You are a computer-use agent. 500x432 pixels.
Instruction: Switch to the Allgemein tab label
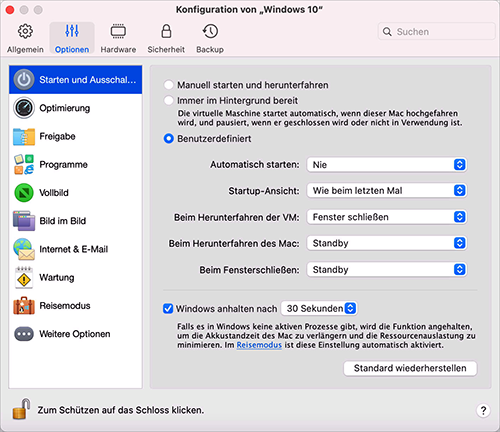point(25,50)
